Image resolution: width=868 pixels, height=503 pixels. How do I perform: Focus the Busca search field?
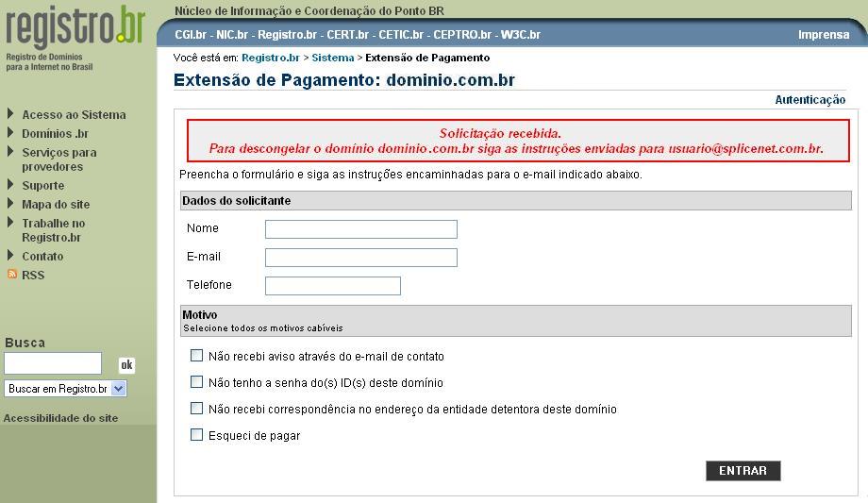point(53,363)
